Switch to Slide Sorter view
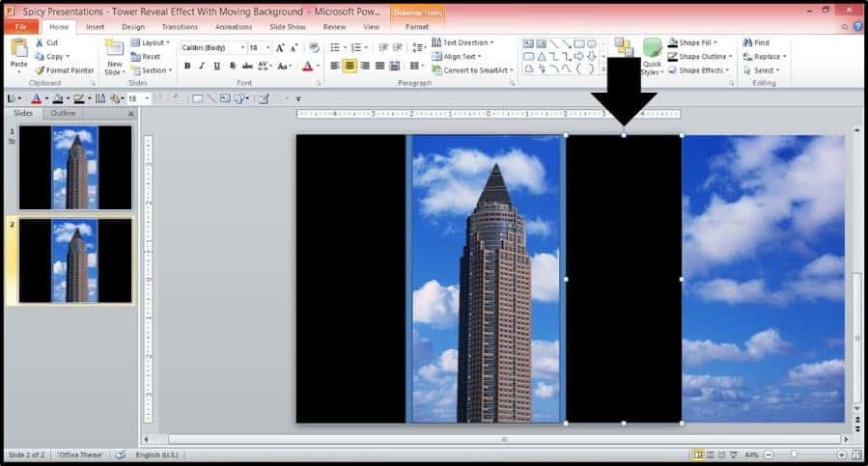The height and width of the screenshot is (466, 868). (x=711, y=455)
